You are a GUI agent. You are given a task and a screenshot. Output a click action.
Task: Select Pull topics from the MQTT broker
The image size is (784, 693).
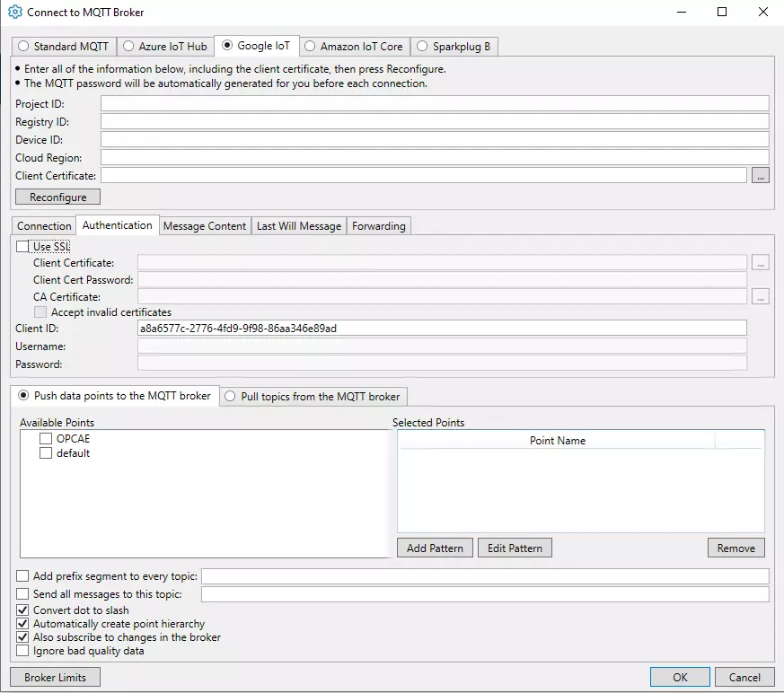(313, 397)
